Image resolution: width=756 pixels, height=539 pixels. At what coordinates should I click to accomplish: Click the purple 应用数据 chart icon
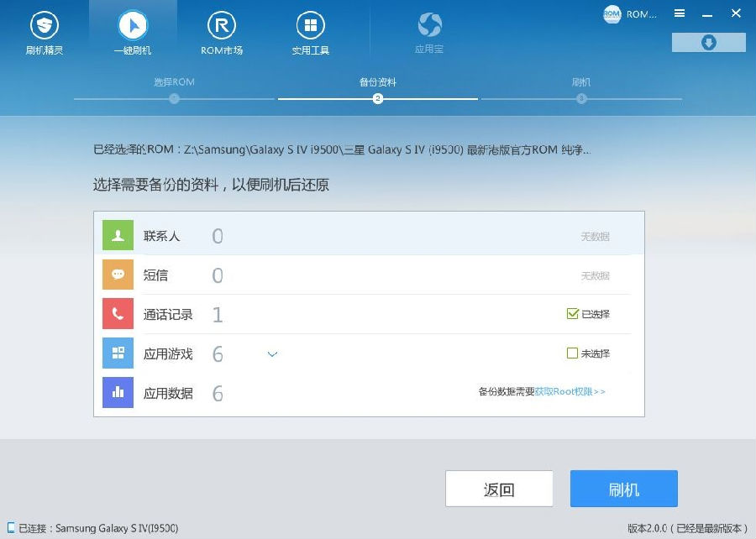tap(118, 393)
